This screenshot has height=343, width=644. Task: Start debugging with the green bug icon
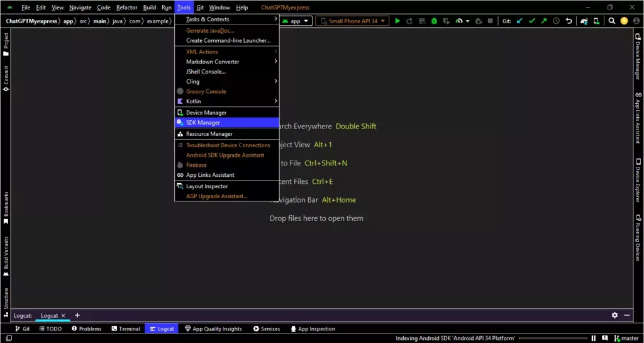click(434, 21)
